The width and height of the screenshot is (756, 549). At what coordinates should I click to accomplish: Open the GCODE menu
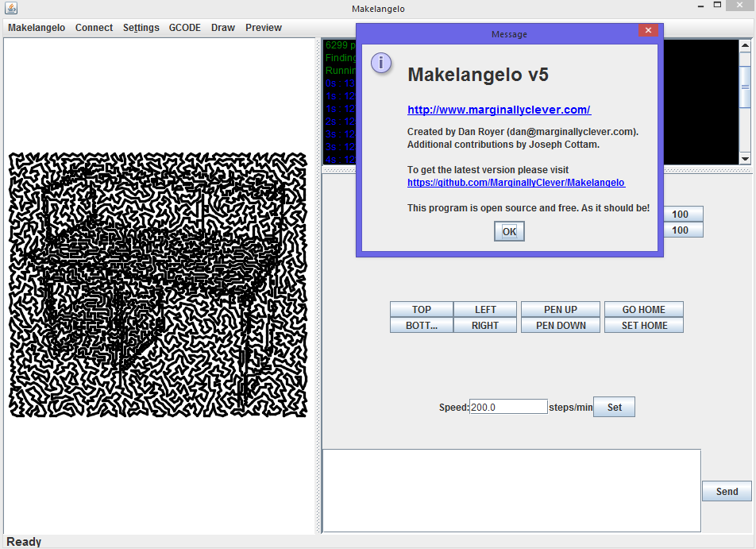click(185, 28)
